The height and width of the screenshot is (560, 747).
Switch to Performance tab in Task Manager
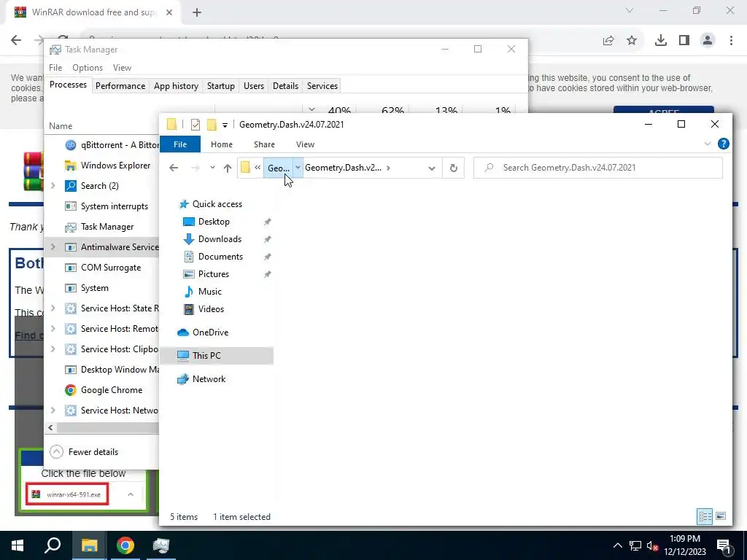coord(120,86)
